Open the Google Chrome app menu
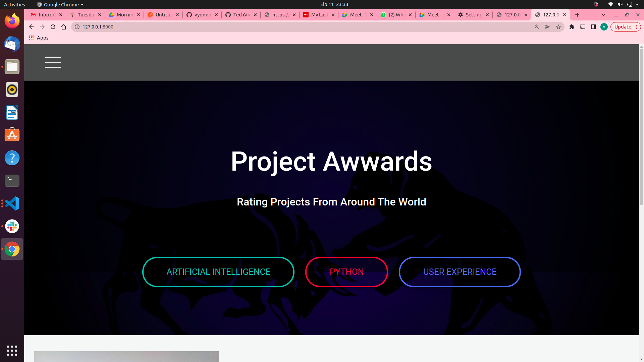 (x=60, y=4)
